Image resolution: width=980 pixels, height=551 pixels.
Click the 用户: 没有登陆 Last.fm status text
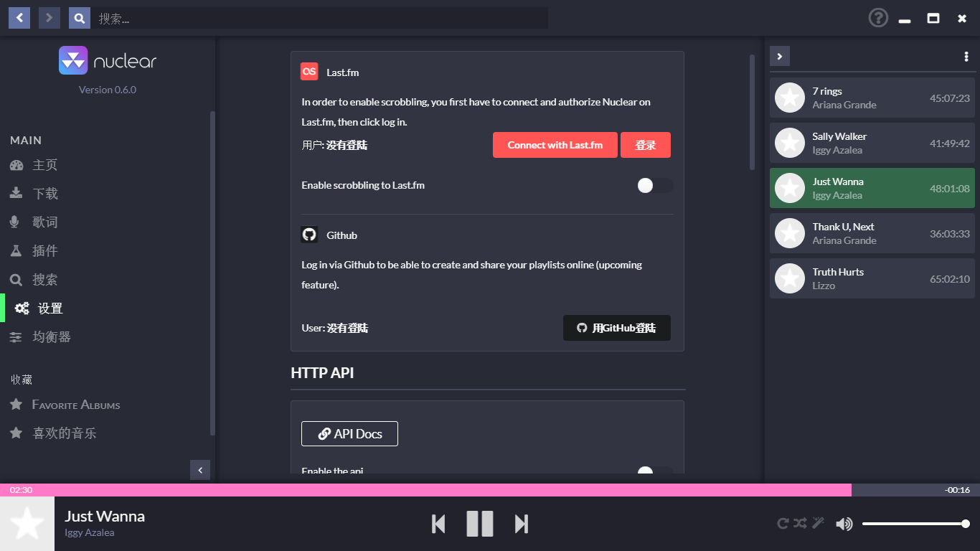click(x=334, y=145)
